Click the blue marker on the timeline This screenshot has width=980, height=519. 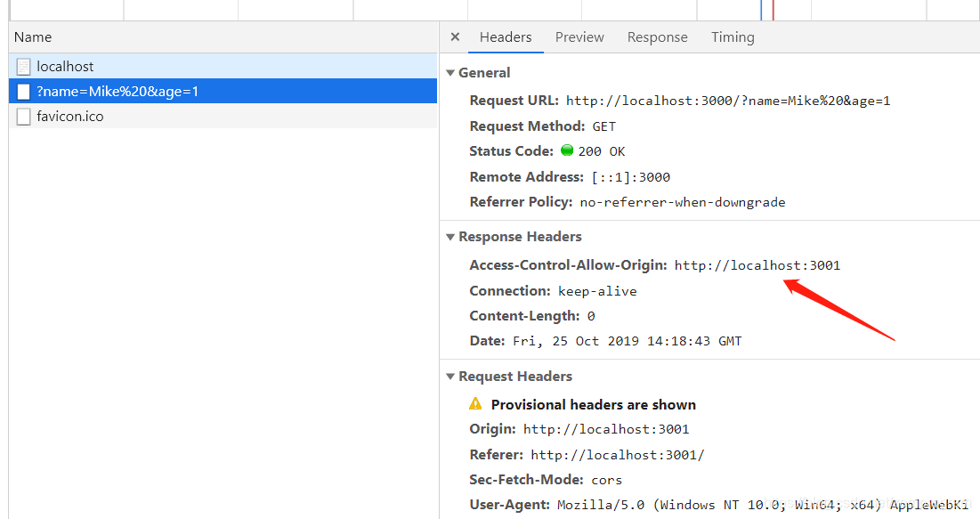[761, 10]
